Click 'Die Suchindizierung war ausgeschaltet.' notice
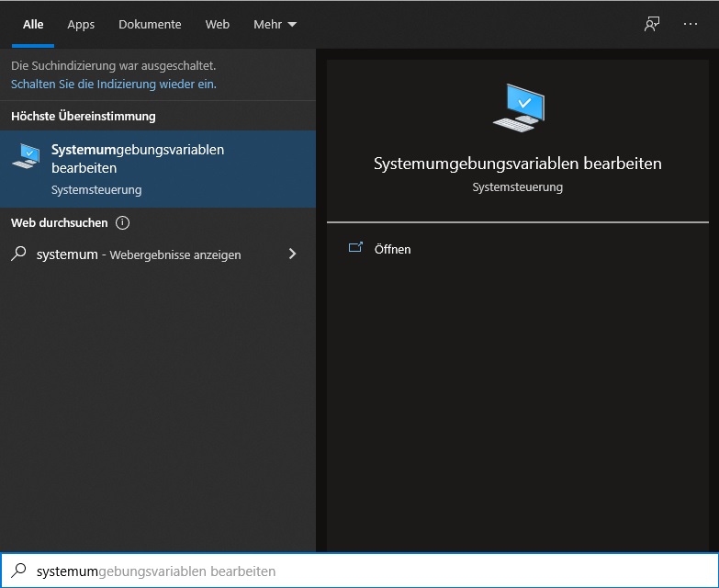The height and width of the screenshot is (588, 719). coord(113,65)
